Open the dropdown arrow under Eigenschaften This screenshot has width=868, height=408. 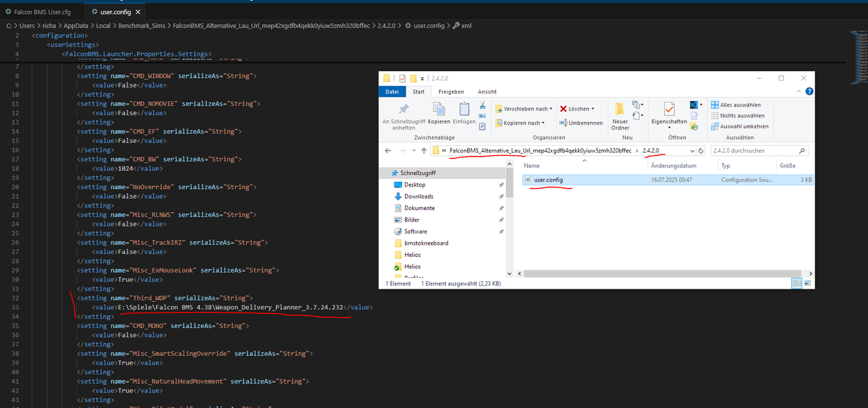point(669,127)
